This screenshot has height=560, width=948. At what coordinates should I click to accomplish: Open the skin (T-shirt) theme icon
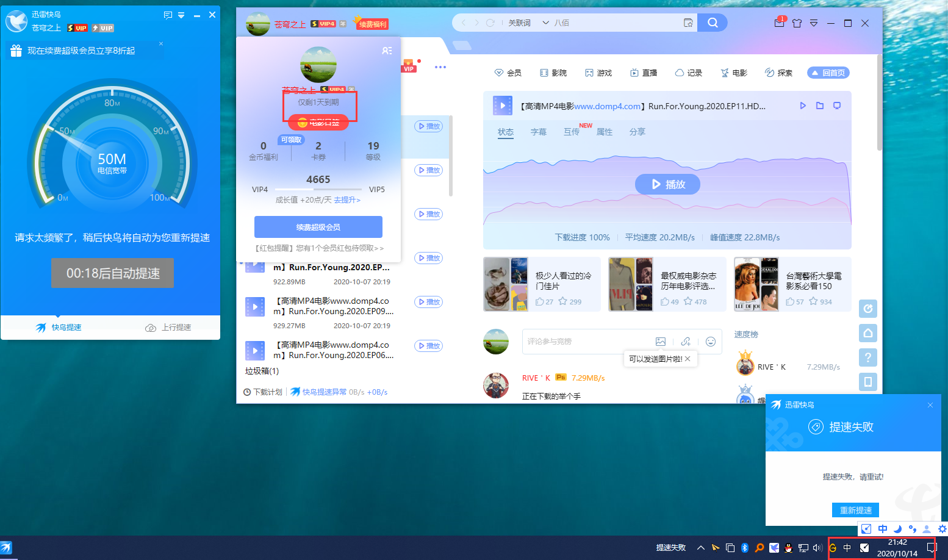[x=797, y=23]
